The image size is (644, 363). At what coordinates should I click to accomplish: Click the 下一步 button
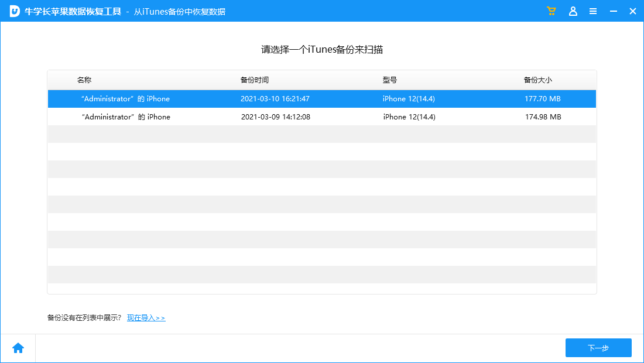tap(598, 348)
